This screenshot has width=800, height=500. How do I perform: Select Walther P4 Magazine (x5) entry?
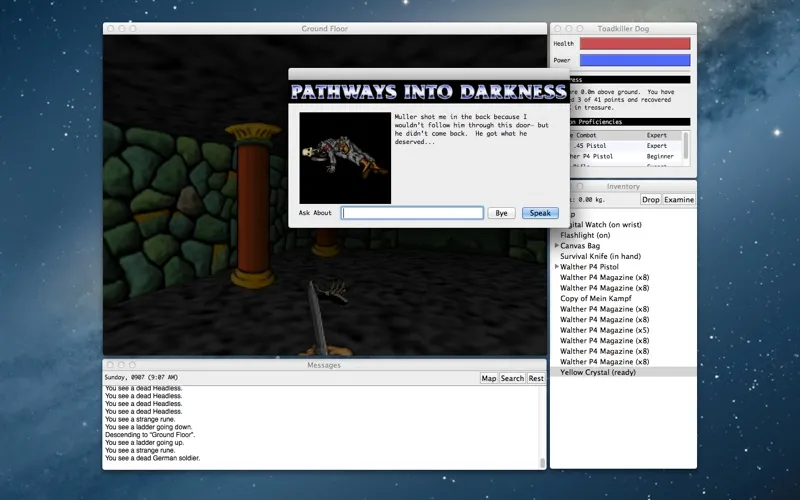coord(605,330)
